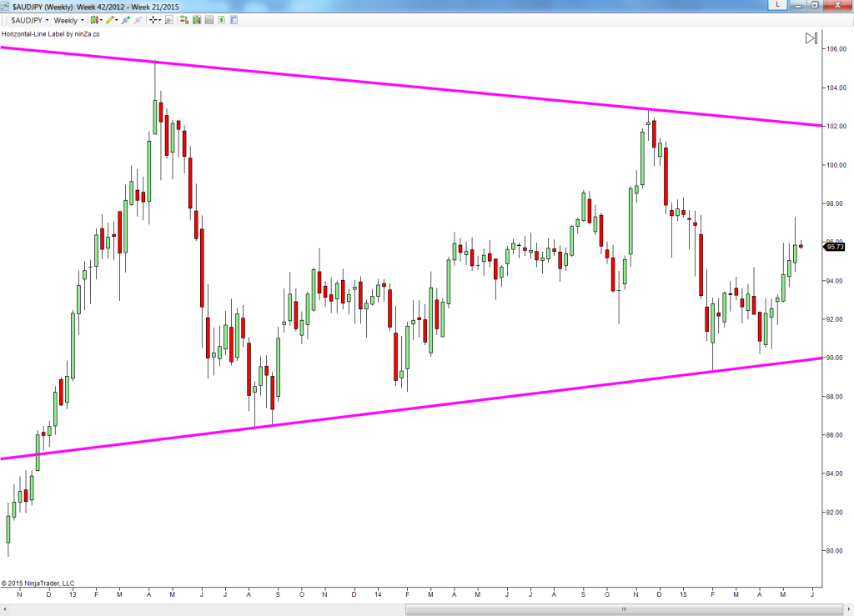This screenshot has width=854, height=616.
Task: Click the scrollbar right arrow
Action: (x=848, y=609)
